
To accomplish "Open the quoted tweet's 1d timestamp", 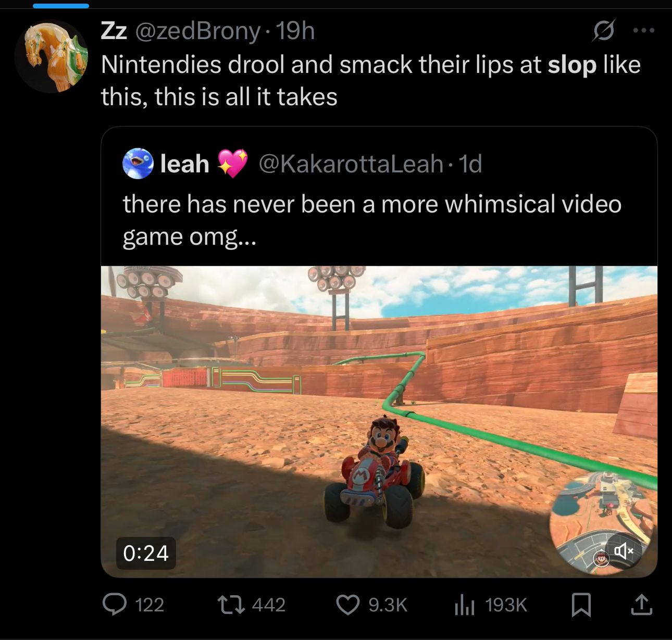I will (x=470, y=164).
